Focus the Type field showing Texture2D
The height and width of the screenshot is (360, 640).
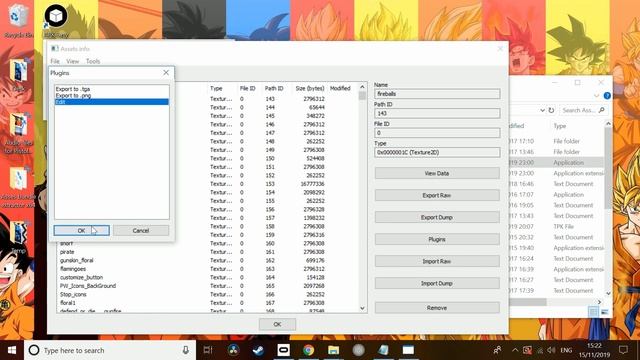(x=437, y=152)
